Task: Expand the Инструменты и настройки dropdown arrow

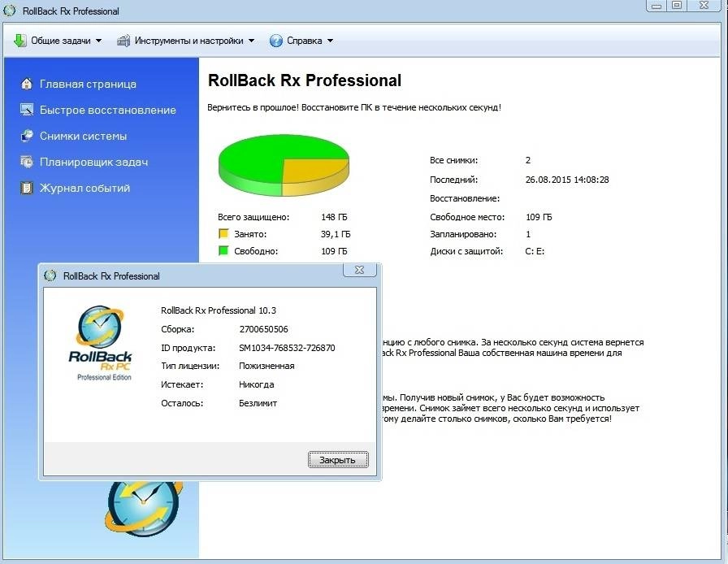Action: point(251,41)
